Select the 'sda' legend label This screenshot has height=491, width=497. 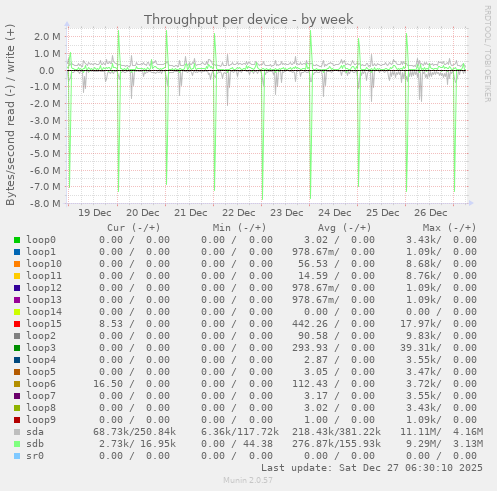coord(35,432)
